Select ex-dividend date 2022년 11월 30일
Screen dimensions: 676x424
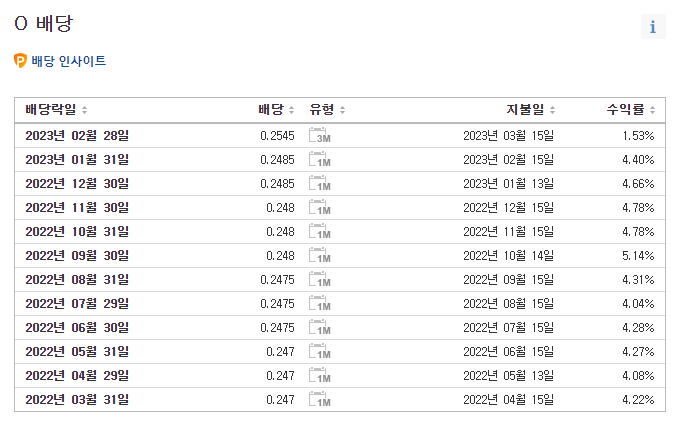tap(77, 208)
